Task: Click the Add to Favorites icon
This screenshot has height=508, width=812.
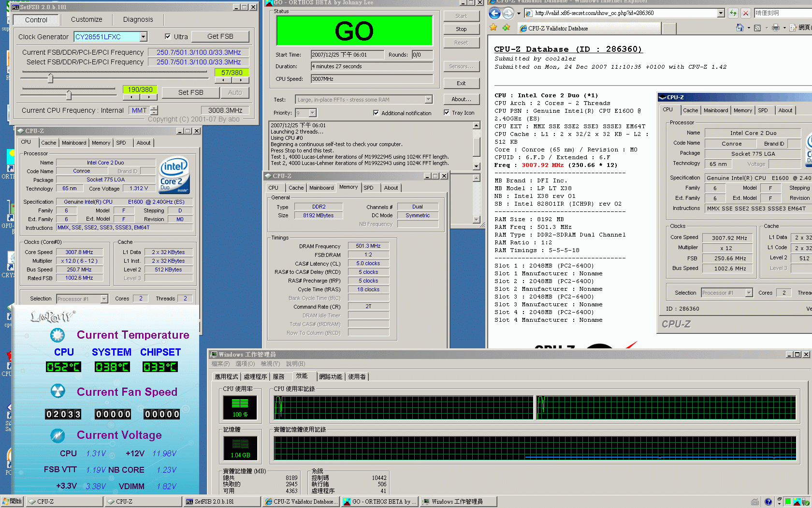Action: tap(506, 28)
